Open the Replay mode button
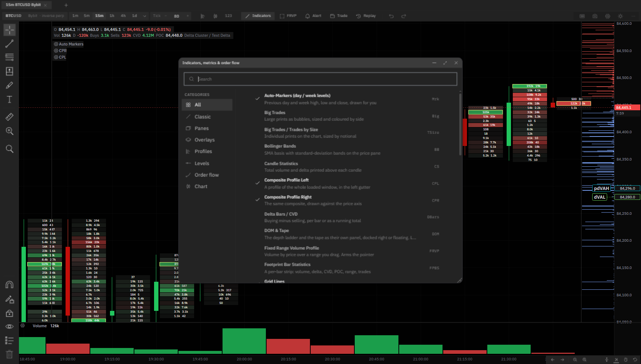The height and width of the screenshot is (364, 641). coord(366,16)
